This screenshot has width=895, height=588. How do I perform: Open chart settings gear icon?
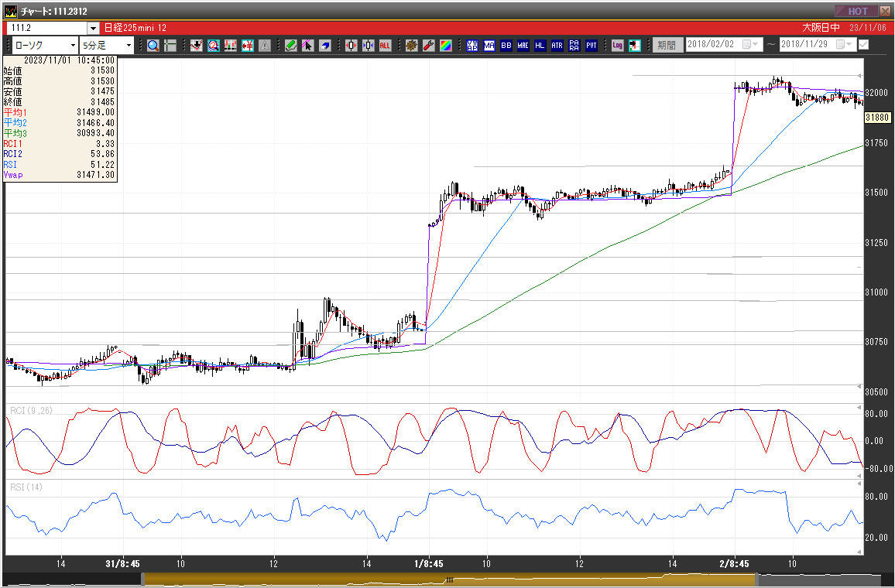pos(412,46)
